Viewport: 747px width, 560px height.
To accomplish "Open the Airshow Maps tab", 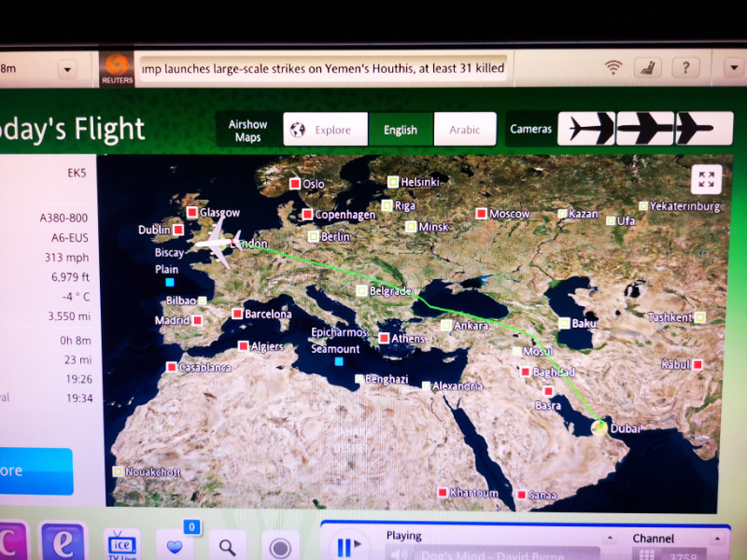I will coord(247,131).
